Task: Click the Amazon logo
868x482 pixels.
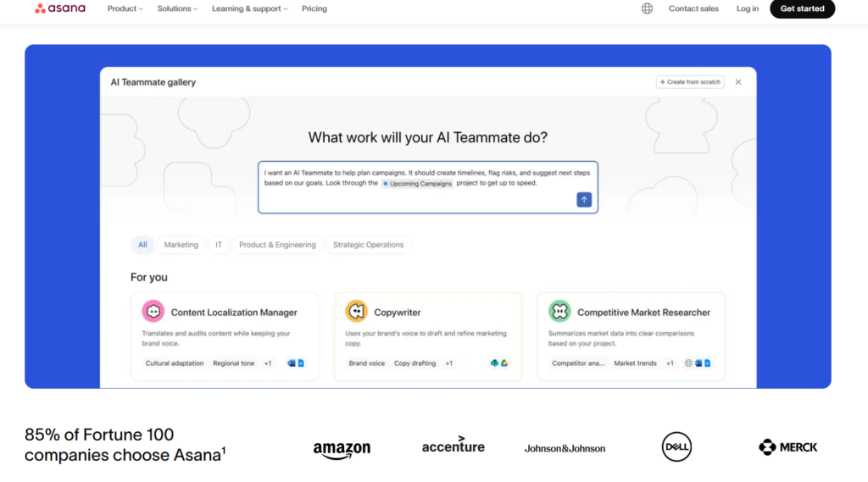Action: coord(342,449)
